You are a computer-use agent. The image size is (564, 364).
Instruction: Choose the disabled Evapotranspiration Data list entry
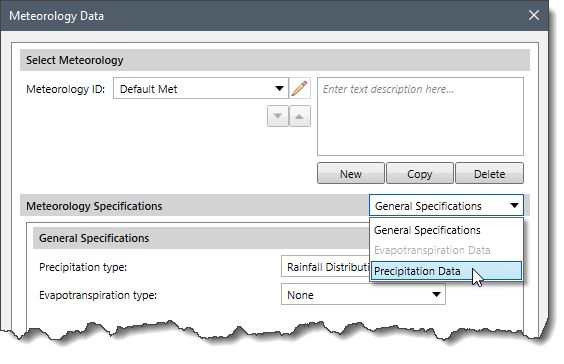pos(446,250)
